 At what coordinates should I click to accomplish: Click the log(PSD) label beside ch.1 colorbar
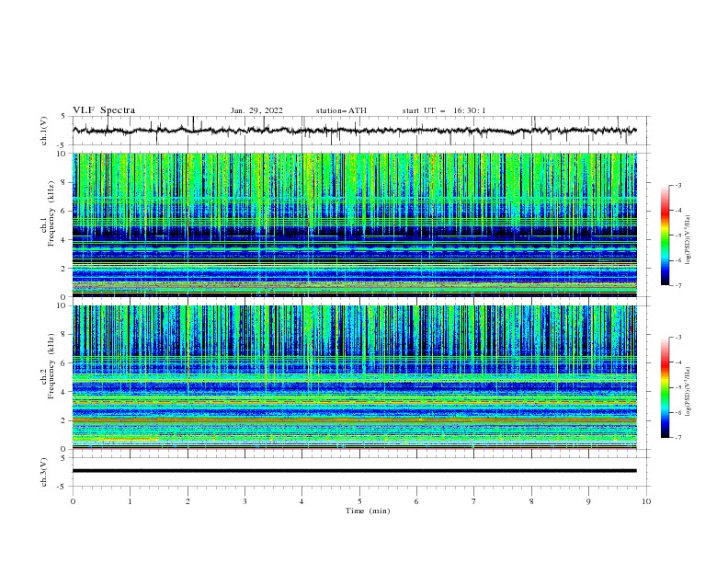point(688,240)
